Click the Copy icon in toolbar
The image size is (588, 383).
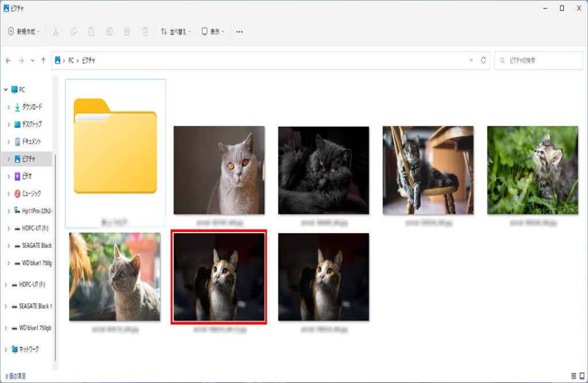click(73, 32)
